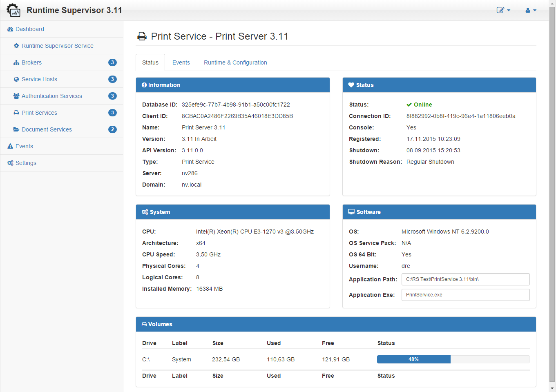Image resolution: width=556 pixels, height=392 pixels.
Task: Click the Document Services count badge
Action: (x=112, y=129)
